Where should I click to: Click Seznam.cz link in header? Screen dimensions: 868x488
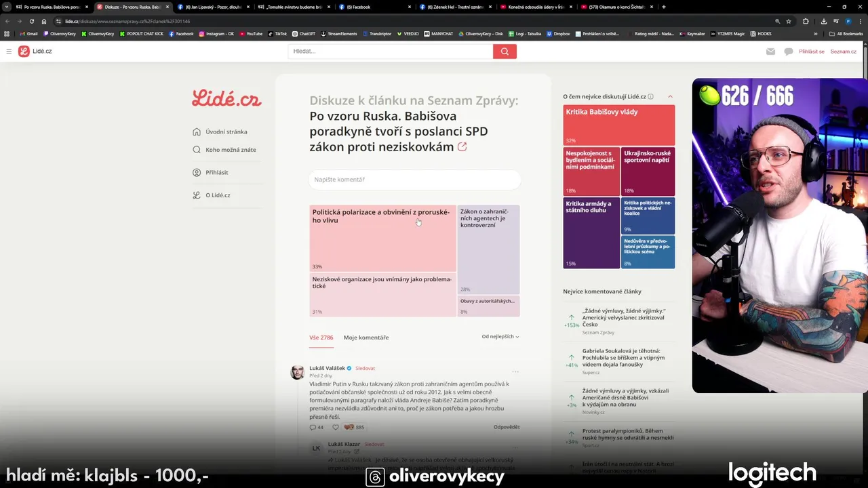pyautogui.click(x=844, y=52)
